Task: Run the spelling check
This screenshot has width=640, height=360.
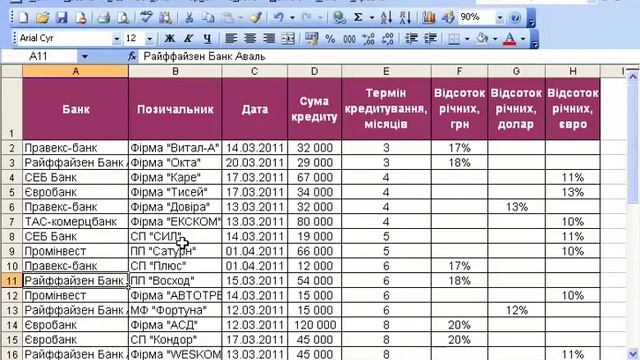Action: pyautogui.click(x=146, y=18)
